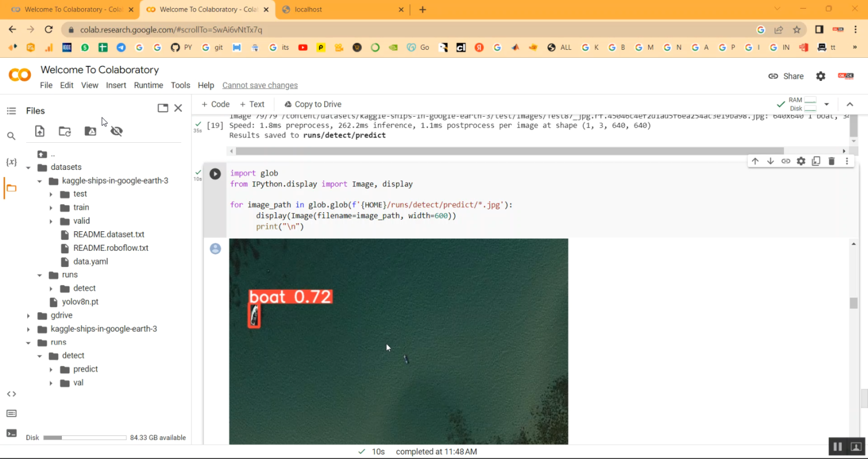The height and width of the screenshot is (459, 868).
Task: Expand the gdrive folder
Action: pos(28,316)
